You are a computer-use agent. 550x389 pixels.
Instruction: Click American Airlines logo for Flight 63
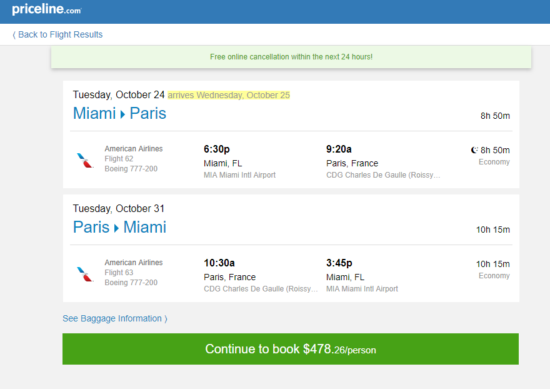85,274
